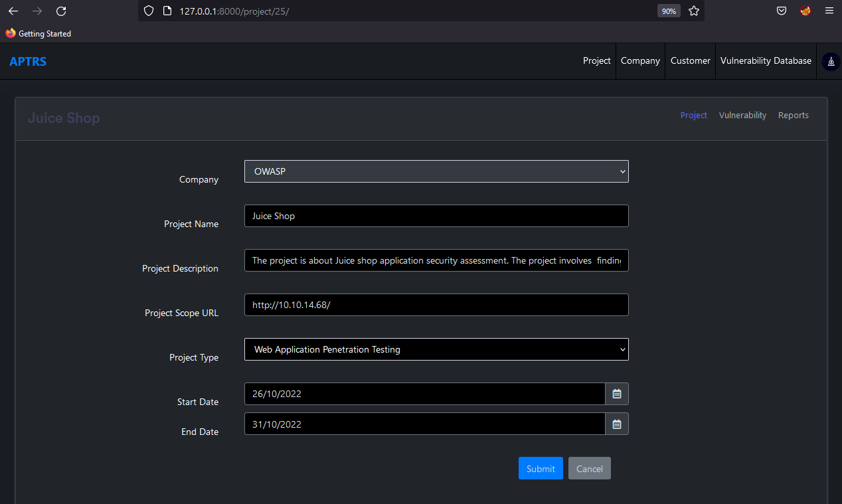
Task: Open the Customer navigation menu
Action: [691, 60]
